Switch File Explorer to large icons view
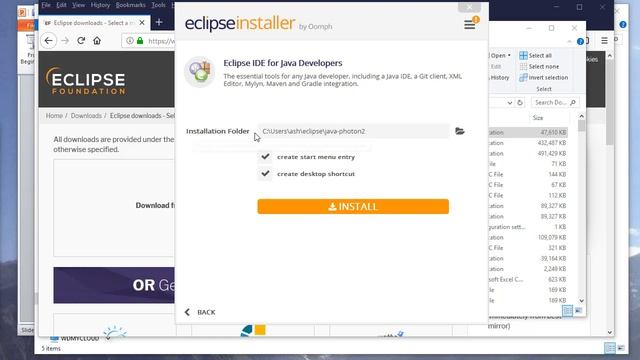Viewport: 640px width, 360px height. [578, 311]
